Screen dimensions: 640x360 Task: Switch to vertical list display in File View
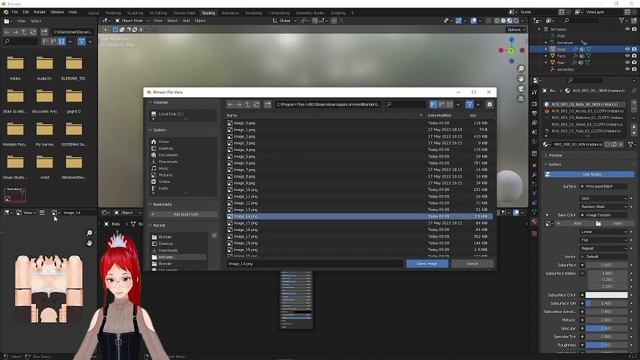tap(433, 104)
